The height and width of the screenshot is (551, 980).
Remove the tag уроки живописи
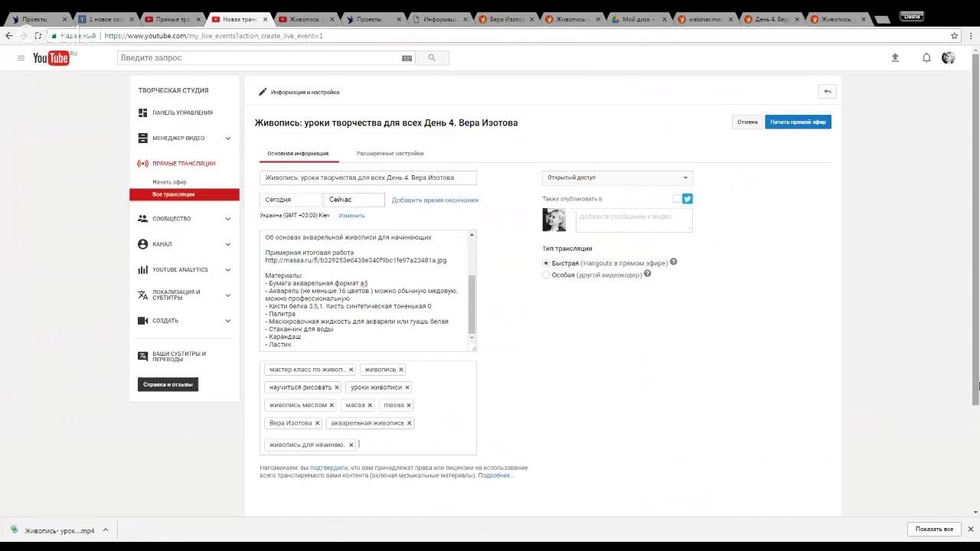tap(407, 387)
